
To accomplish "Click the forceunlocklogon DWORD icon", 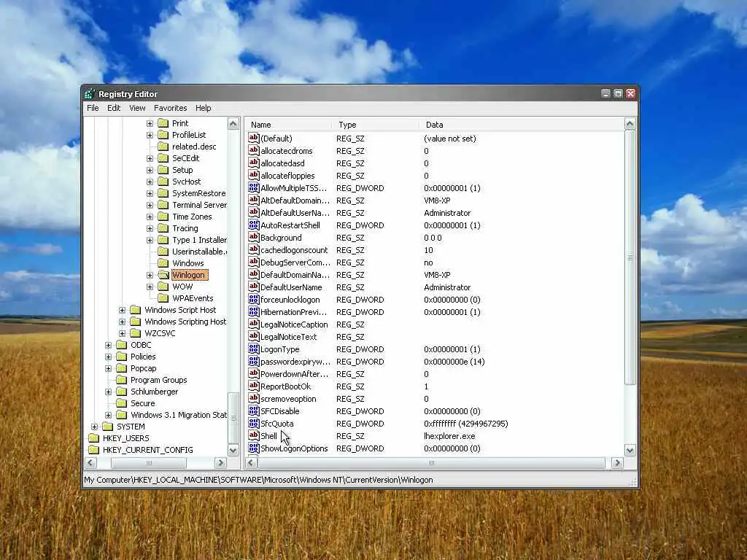I will [253, 299].
